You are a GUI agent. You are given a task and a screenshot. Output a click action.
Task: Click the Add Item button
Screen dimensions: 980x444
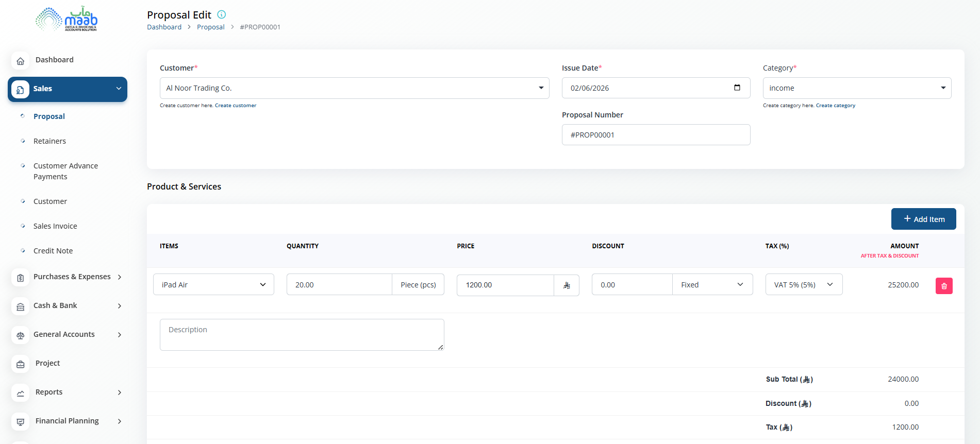pyautogui.click(x=923, y=219)
